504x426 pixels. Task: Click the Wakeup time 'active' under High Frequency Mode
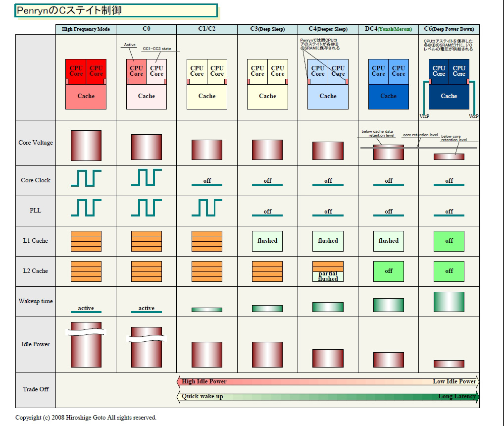tap(86, 309)
